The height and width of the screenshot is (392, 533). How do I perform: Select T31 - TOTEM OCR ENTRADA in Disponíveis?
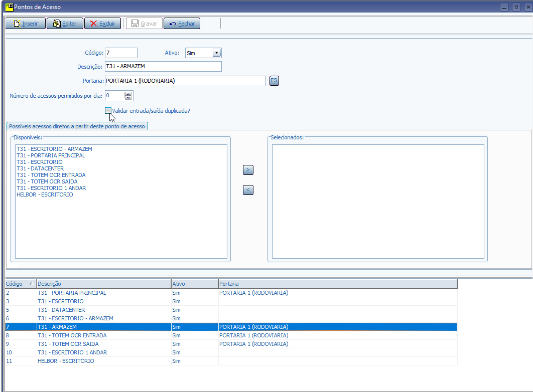click(x=51, y=175)
